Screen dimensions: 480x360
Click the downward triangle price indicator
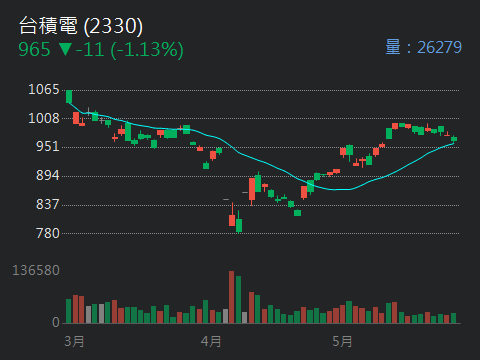(65, 50)
